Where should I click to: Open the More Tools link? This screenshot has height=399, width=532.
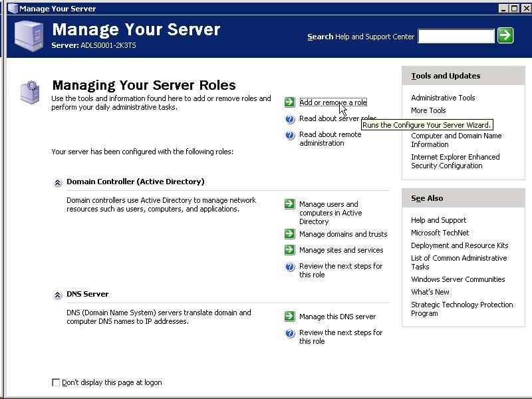point(428,110)
